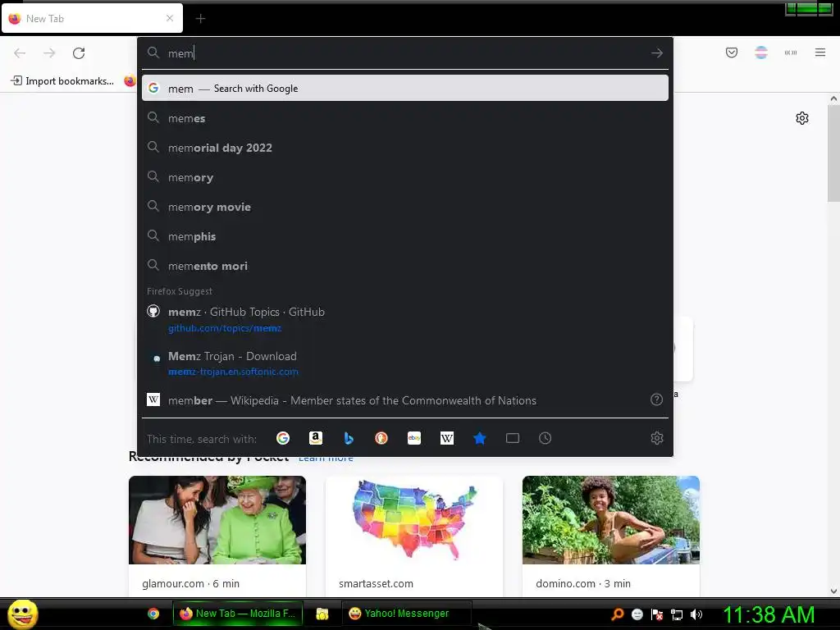Choose the 'memphis' search suggestion
Viewport: 840px width, 630px height.
point(405,235)
